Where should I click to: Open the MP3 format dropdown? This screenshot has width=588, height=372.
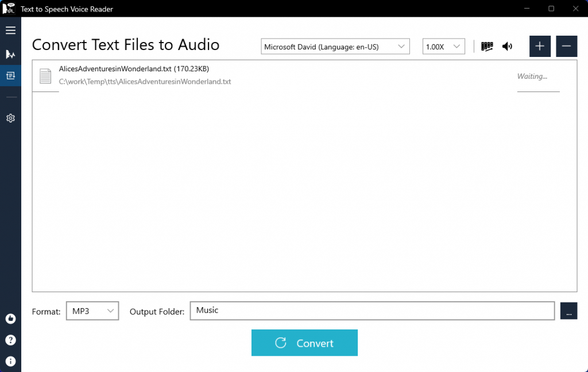[92, 311]
